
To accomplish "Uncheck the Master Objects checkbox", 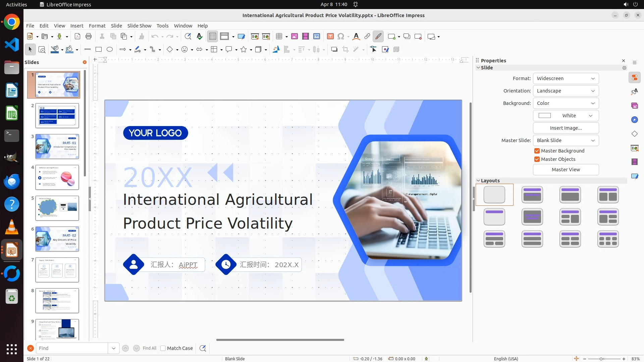I will click(537, 159).
